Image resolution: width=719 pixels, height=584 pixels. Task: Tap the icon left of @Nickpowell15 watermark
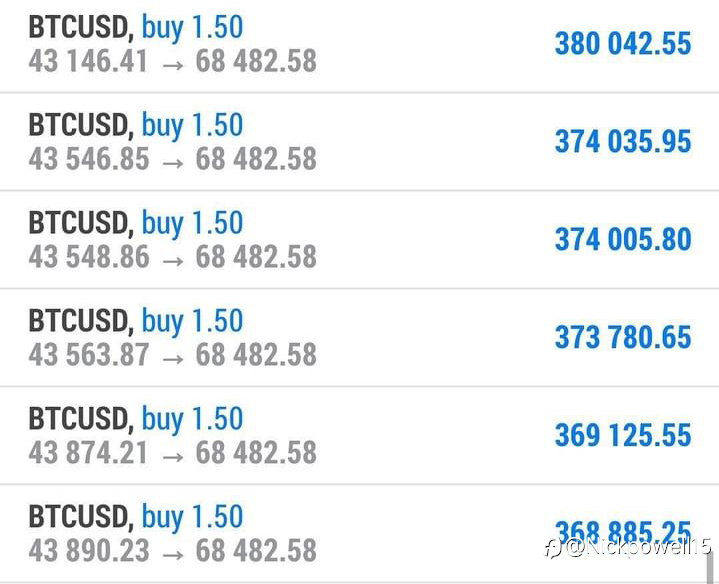553,549
